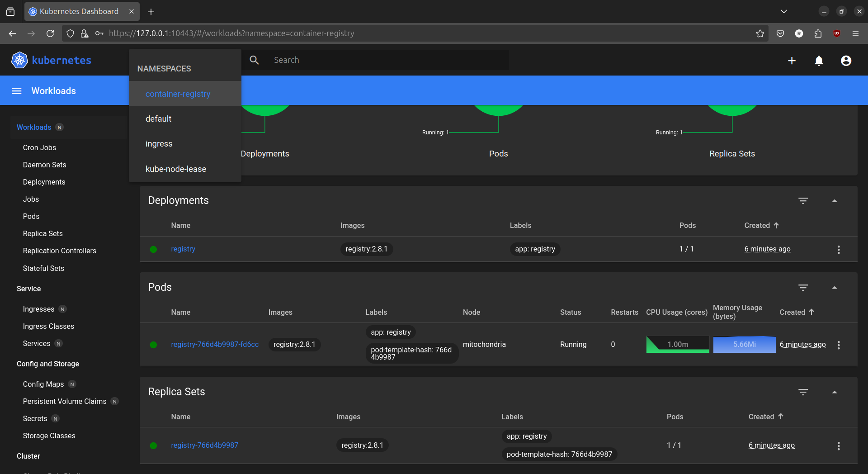The width and height of the screenshot is (868, 474).
Task: Click the search magnifier icon
Action: pos(254,60)
